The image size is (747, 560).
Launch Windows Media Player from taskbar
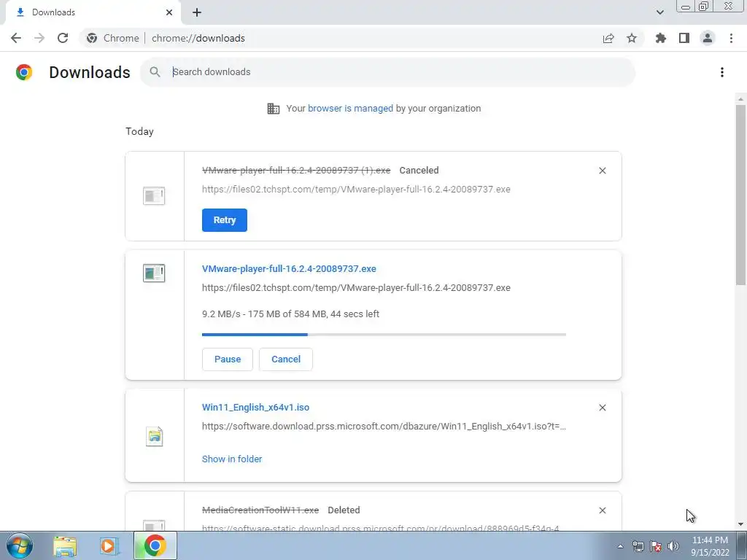pos(109,546)
